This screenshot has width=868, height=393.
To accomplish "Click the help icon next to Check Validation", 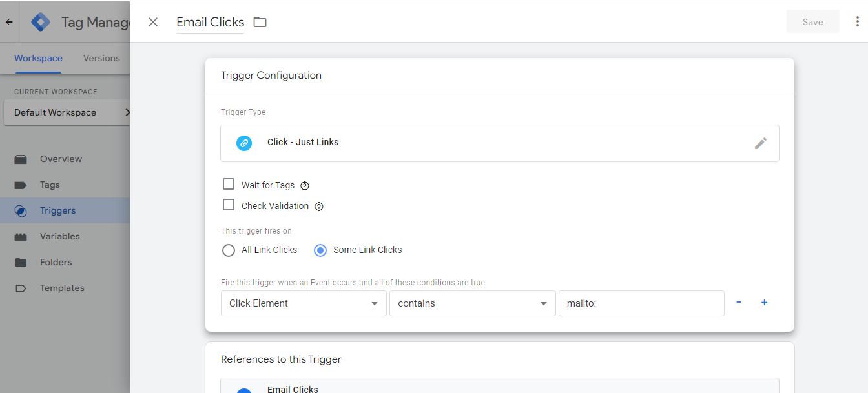I will tap(318, 207).
